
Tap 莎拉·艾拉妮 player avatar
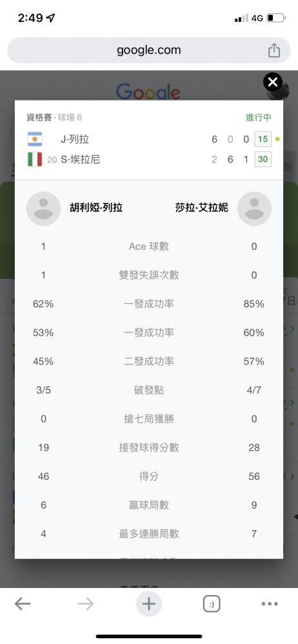[254, 209]
